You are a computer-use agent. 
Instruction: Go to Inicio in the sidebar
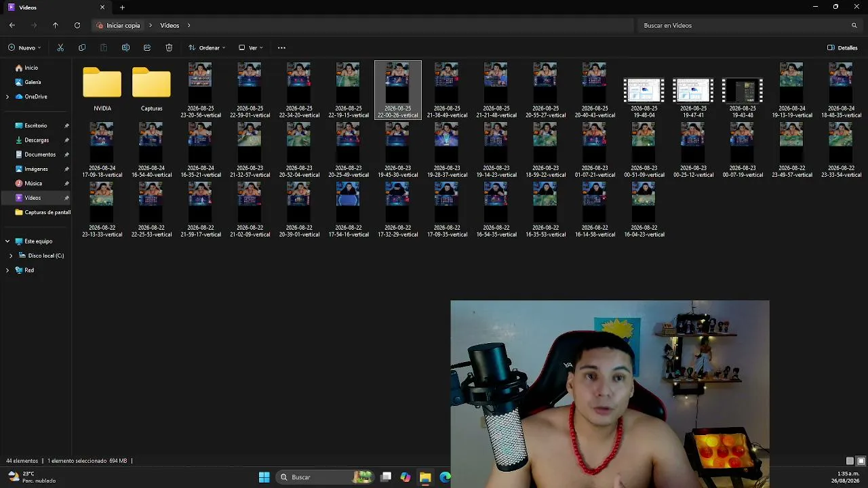click(31, 68)
